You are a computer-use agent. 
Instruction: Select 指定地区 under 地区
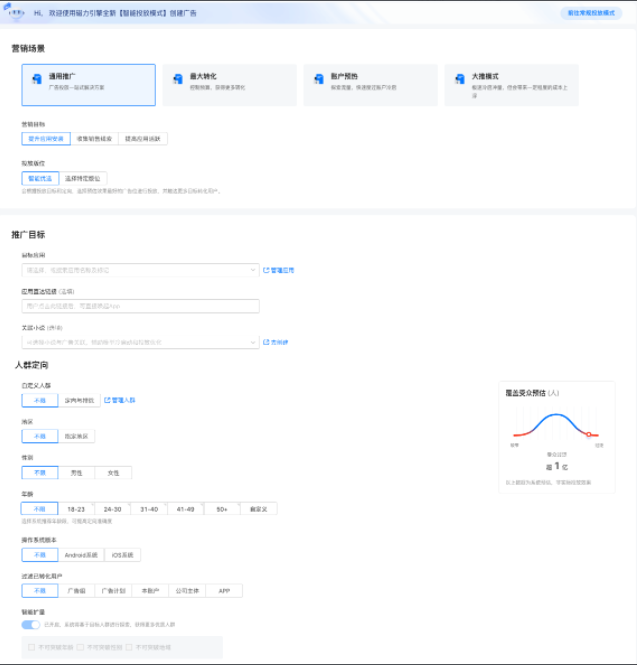point(76,436)
